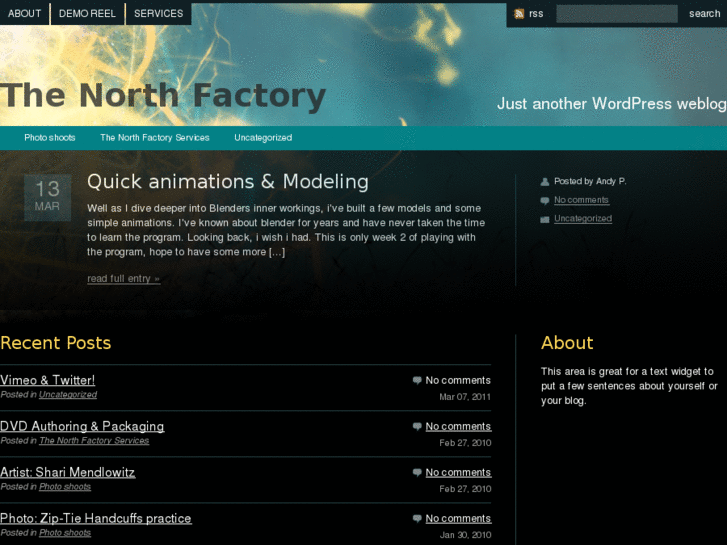
Task: Click the comment bubble icon in the featured post sidebar
Action: coord(545,200)
